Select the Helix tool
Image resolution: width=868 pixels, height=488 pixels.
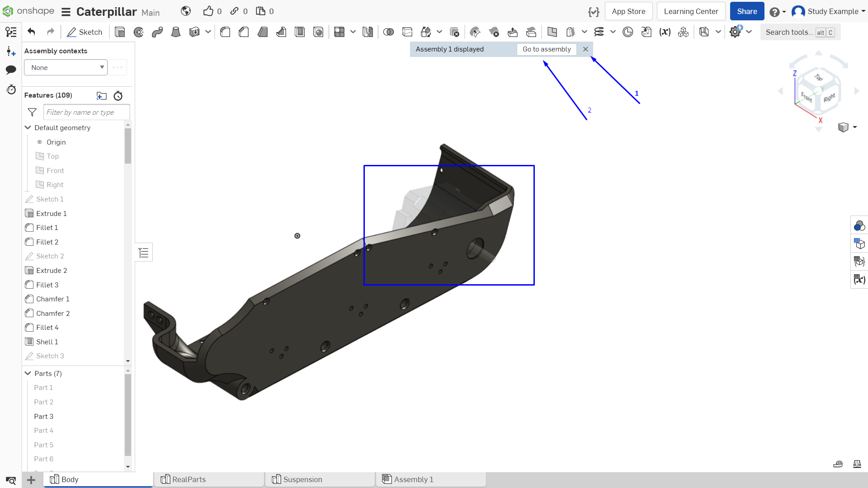599,32
